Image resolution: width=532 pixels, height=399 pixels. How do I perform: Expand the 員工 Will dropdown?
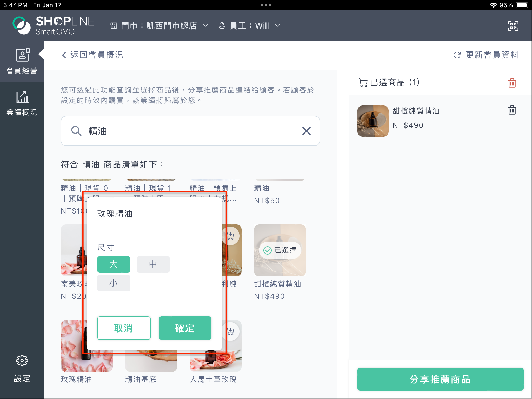pos(249,26)
